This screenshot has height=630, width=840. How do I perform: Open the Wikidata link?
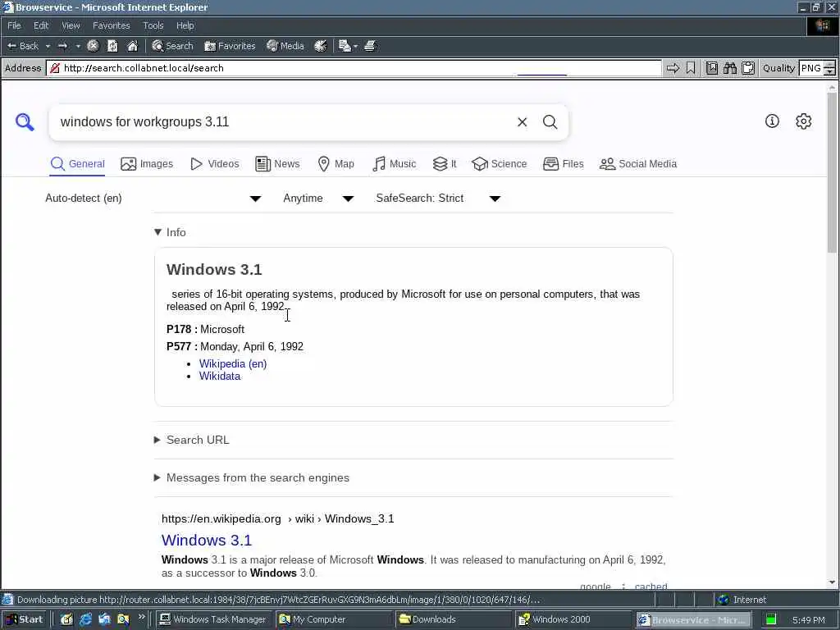pos(220,376)
